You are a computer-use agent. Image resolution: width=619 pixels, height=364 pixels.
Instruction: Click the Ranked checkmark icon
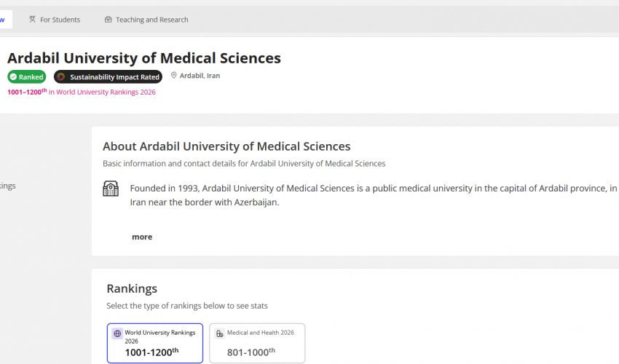coord(13,76)
